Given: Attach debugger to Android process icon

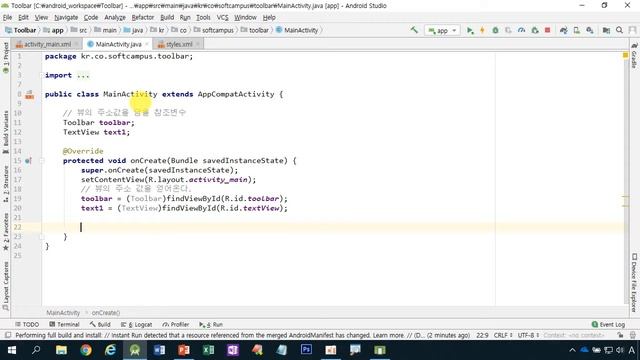Looking at the screenshot, I should pos(534,30).
